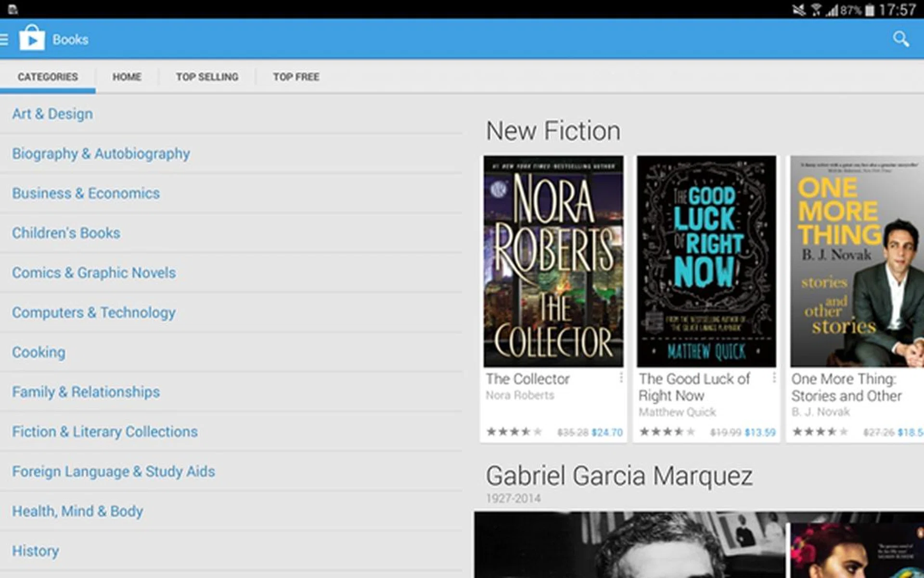Open overflow menu for The Collector
Image resolution: width=924 pixels, height=578 pixels.
point(621,378)
